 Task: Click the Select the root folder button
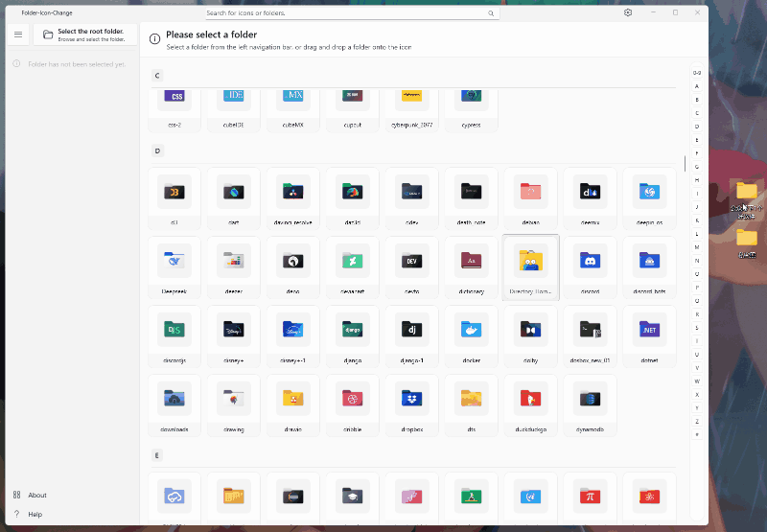[x=85, y=35]
